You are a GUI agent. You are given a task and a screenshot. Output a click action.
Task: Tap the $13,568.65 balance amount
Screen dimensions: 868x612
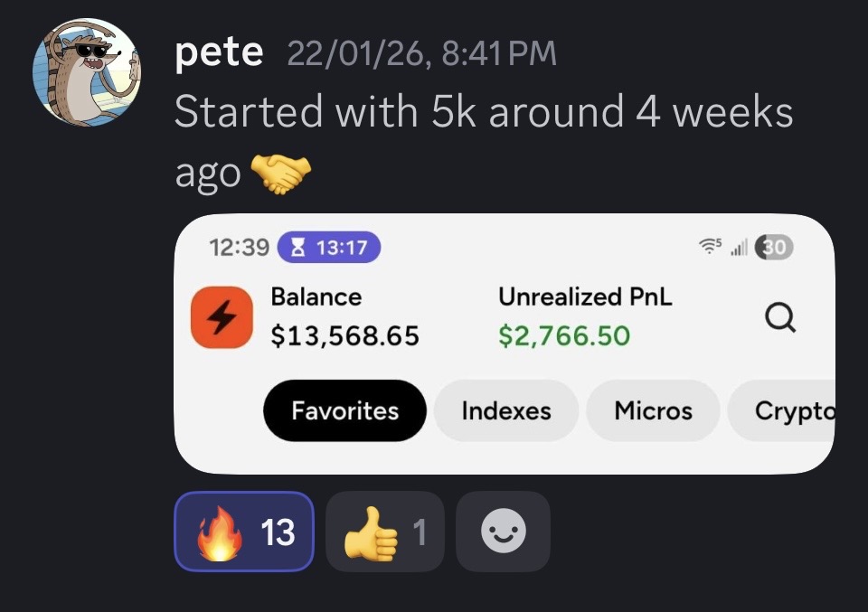(x=344, y=336)
